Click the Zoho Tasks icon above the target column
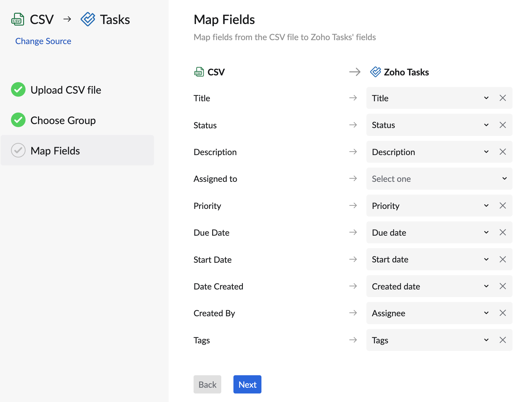This screenshot has width=532, height=402. [x=376, y=72]
